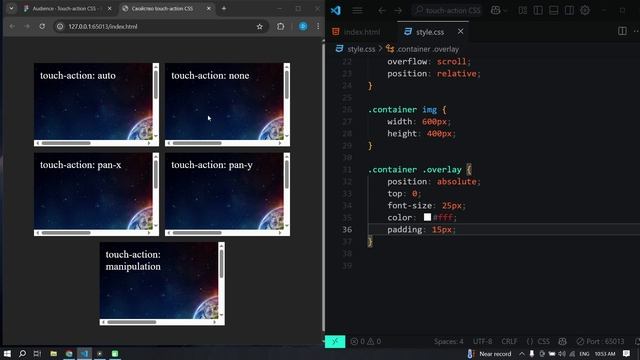Image resolution: width=640 pixels, height=360 pixels.
Task: Click line number 36 in the gutter
Action: point(347,229)
